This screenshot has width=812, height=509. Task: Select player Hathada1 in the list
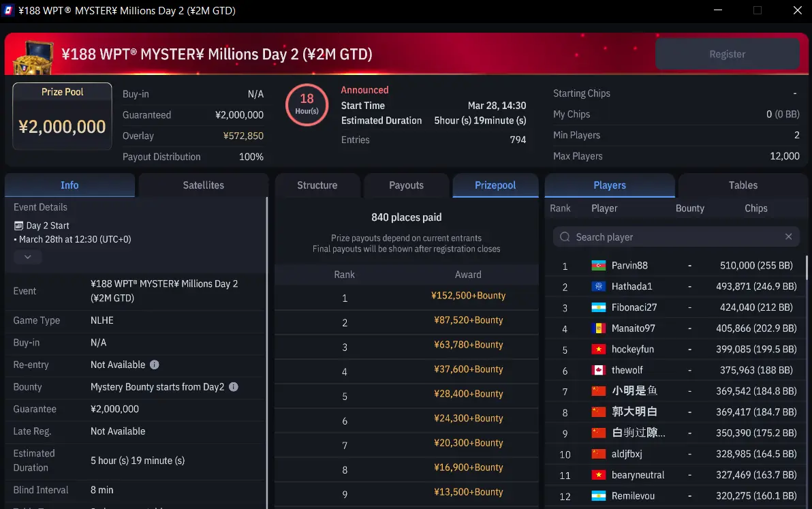(x=631, y=287)
